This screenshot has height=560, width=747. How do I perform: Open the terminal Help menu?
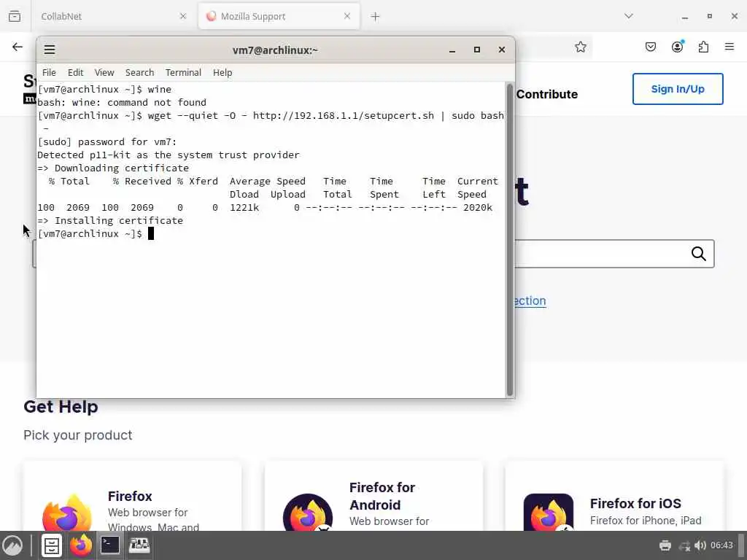click(x=222, y=72)
